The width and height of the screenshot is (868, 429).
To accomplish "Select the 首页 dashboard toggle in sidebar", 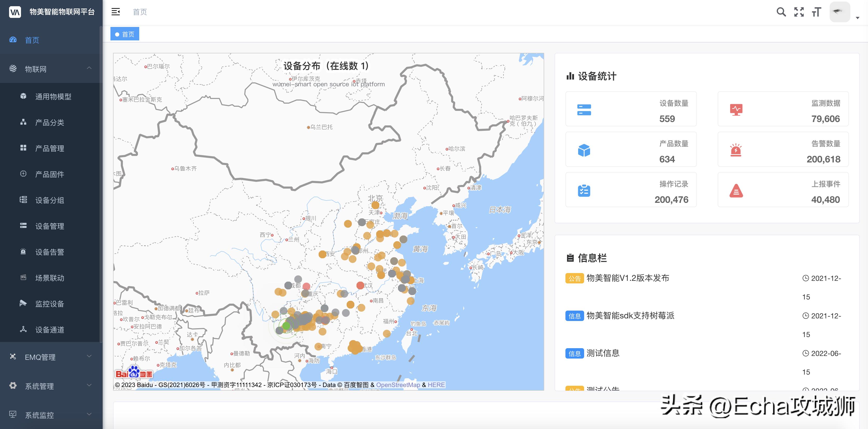I will coord(31,40).
